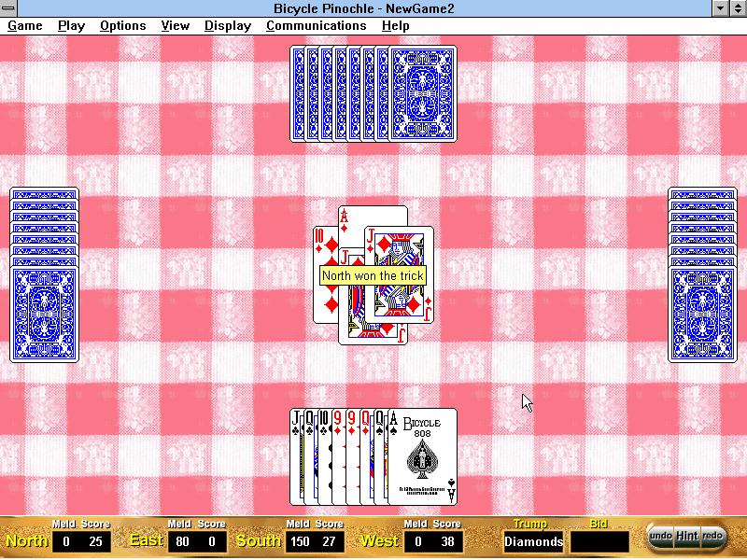Play the Nine of Diamonds beside the Ten of Clubs
The image size is (747, 560).
[338, 456]
